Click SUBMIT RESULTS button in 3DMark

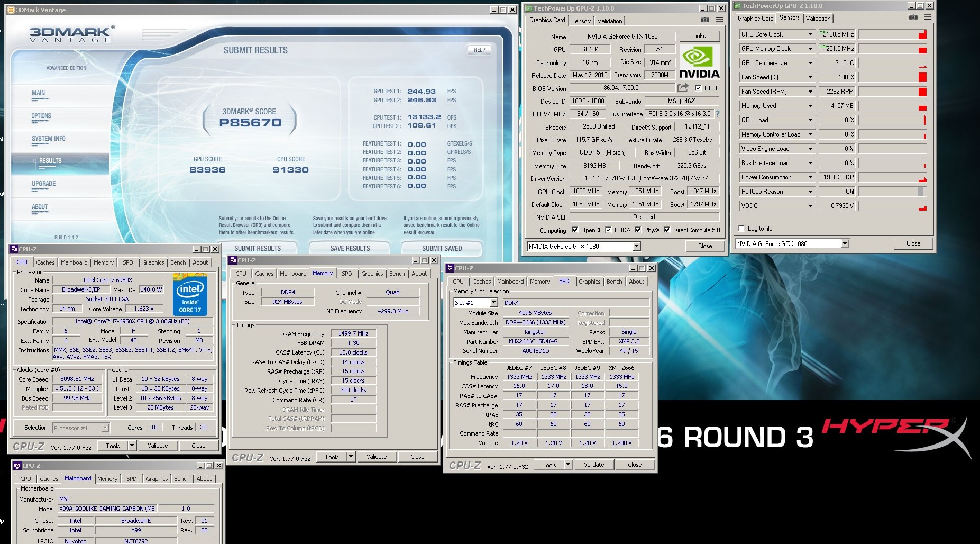pos(258,248)
